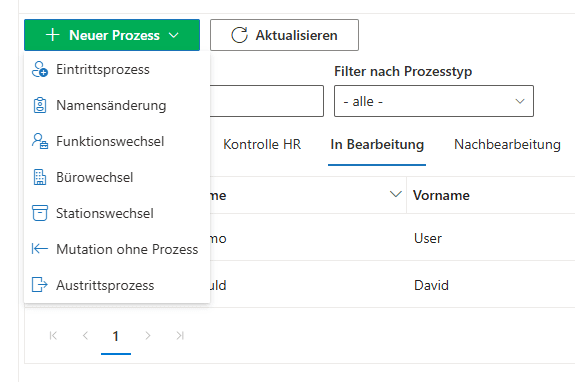Click the Namensänderung badge icon
Screen dimensions: 575x382
point(40,105)
